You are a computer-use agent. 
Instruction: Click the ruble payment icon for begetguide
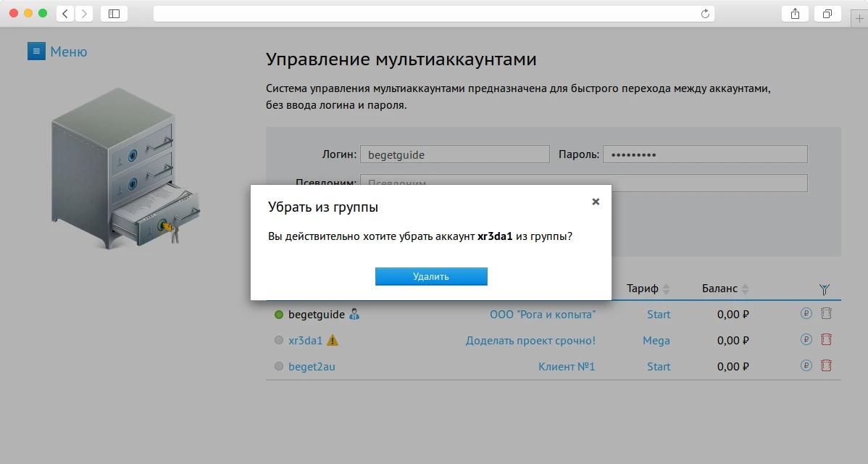coord(806,315)
